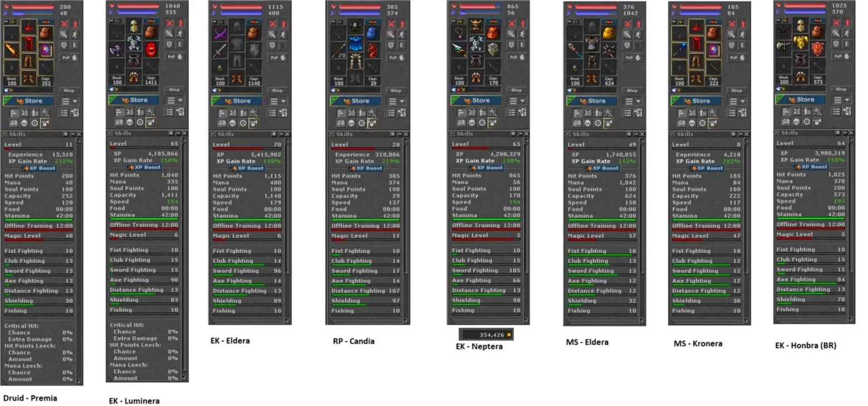The image size is (868, 406).
Task: Toggle the E expert mode in Druid - Premia
Action: pos(75,45)
